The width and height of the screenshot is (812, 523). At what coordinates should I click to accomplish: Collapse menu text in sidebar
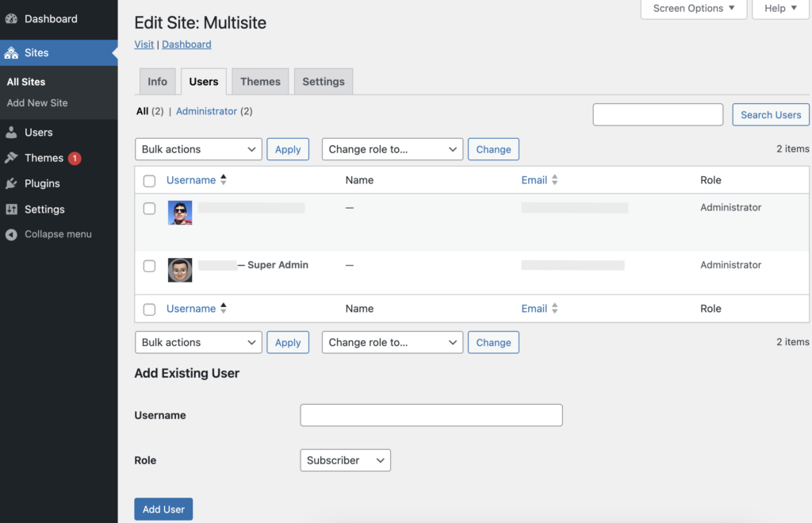point(58,234)
